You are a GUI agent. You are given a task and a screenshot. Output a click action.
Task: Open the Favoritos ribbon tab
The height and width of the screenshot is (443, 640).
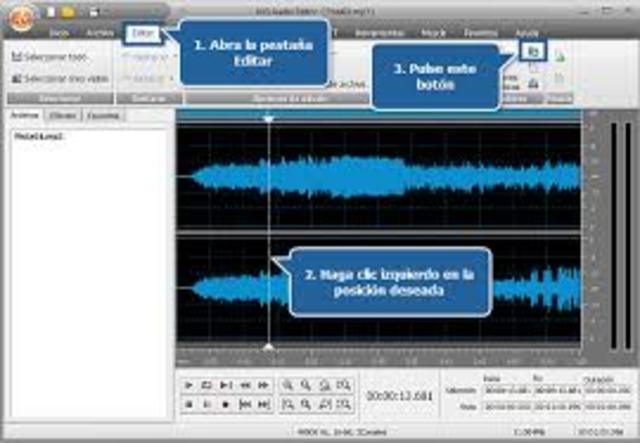(x=481, y=33)
